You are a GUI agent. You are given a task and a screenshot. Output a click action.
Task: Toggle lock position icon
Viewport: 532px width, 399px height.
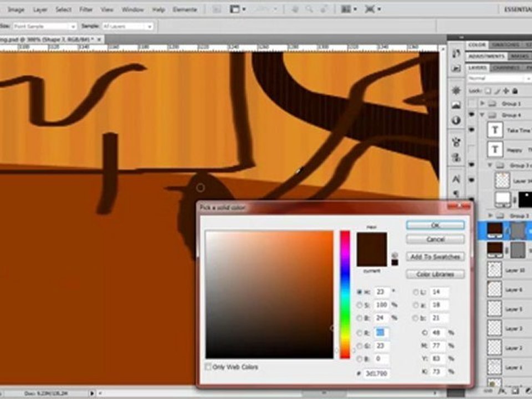[506, 91]
